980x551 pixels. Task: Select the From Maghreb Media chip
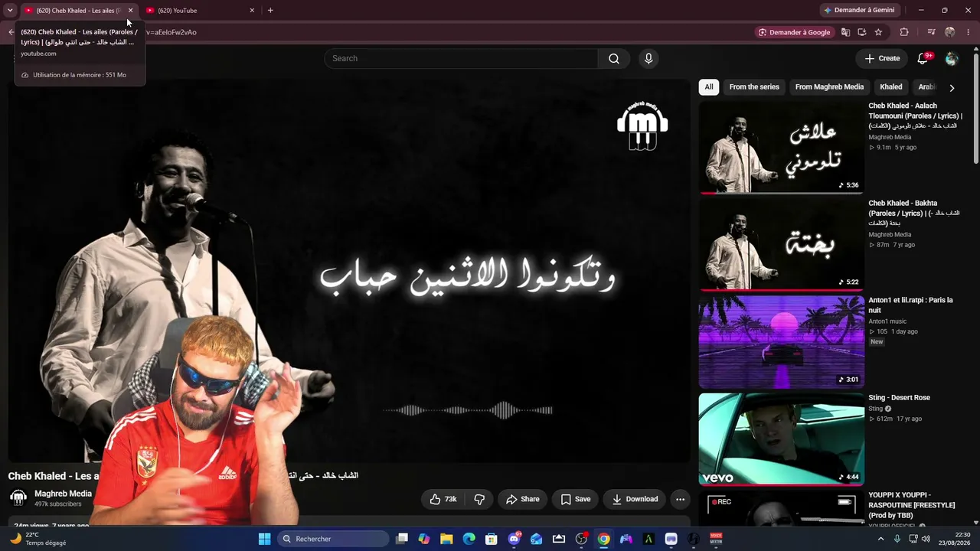[x=829, y=87]
